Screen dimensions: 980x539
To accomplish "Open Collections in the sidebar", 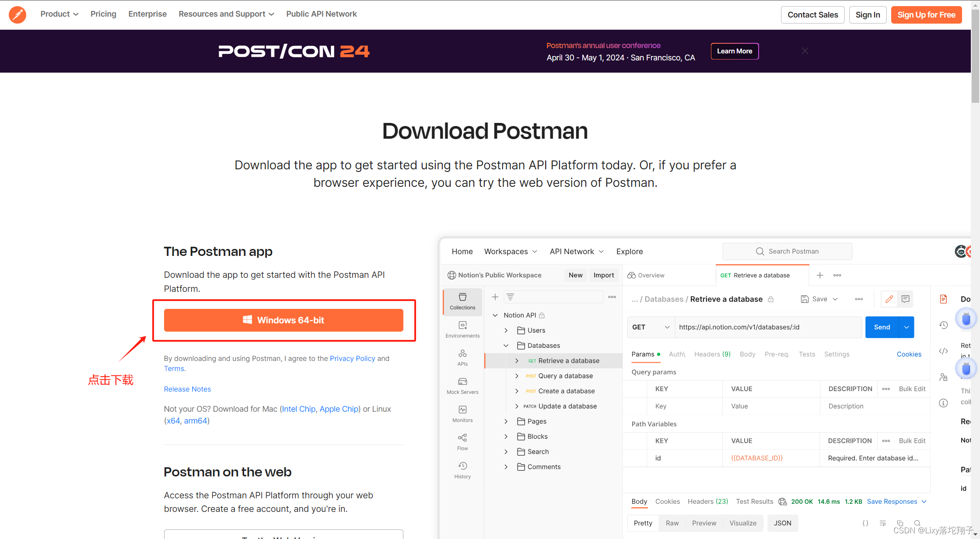I will [462, 301].
